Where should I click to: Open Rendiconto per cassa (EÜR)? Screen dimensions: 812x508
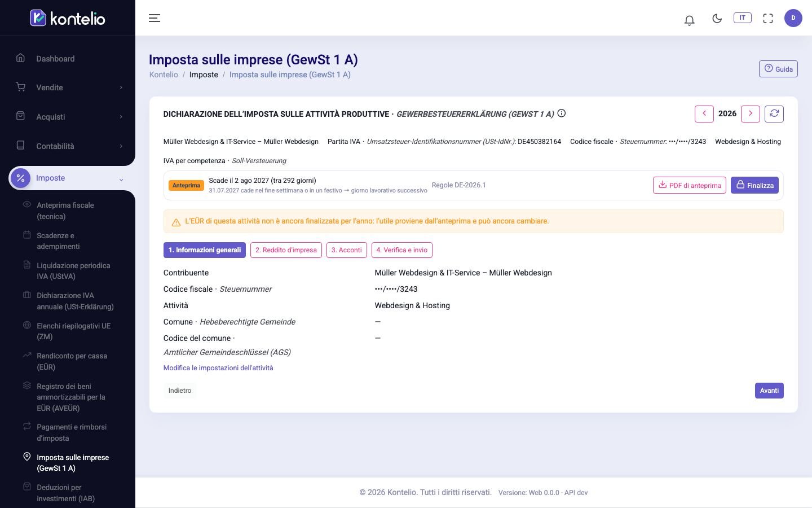pyautogui.click(x=68, y=361)
